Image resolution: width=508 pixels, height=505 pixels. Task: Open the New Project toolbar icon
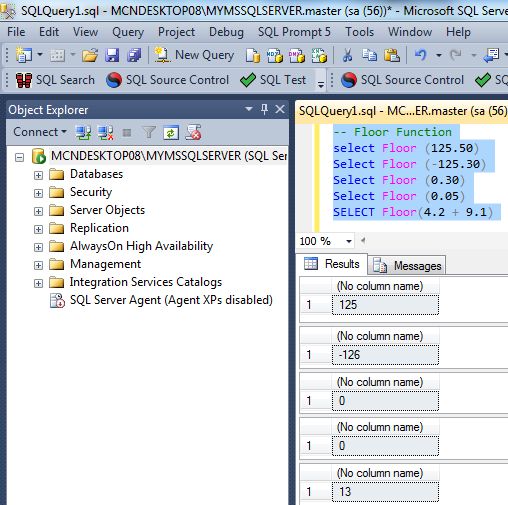tap(24, 55)
